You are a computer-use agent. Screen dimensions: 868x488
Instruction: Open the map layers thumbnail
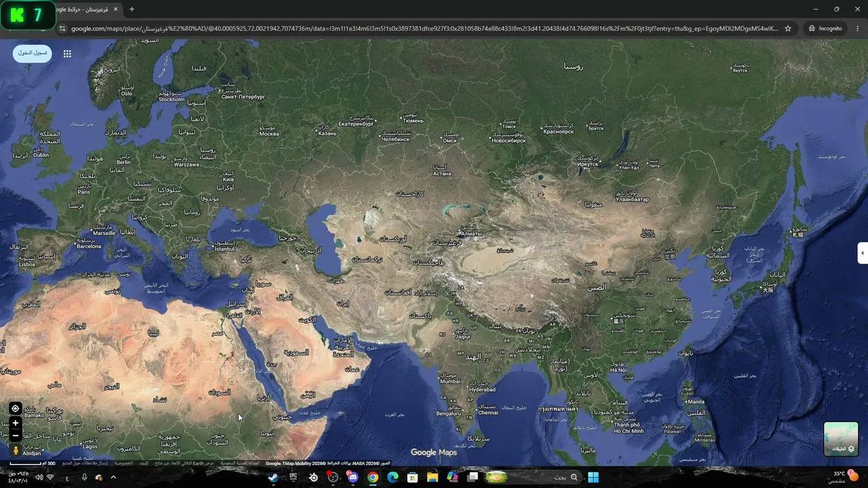(x=841, y=439)
